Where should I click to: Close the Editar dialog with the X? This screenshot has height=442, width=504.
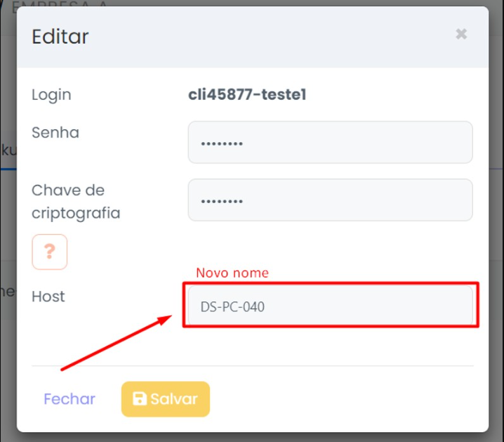(461, 34)
